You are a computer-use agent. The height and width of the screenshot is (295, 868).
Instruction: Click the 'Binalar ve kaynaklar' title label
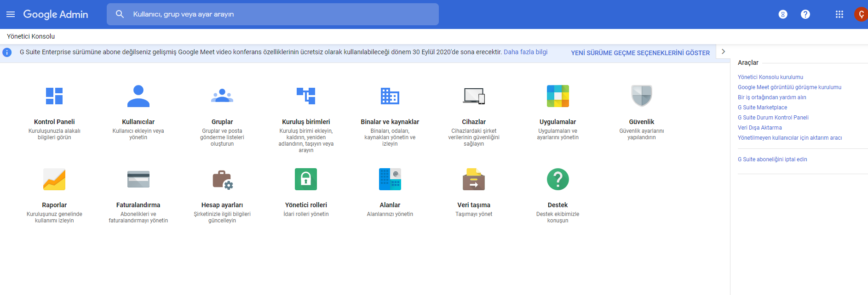390,122
